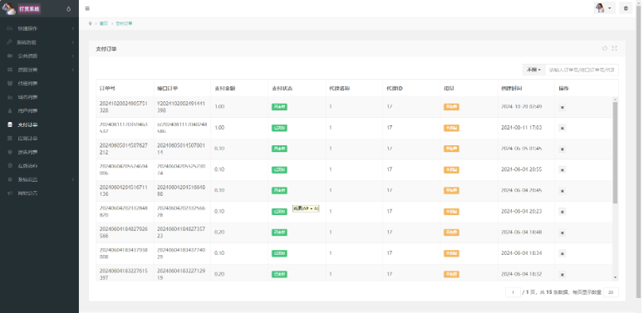Click the date cell 2024-06-04 20:23

(522, 212)
